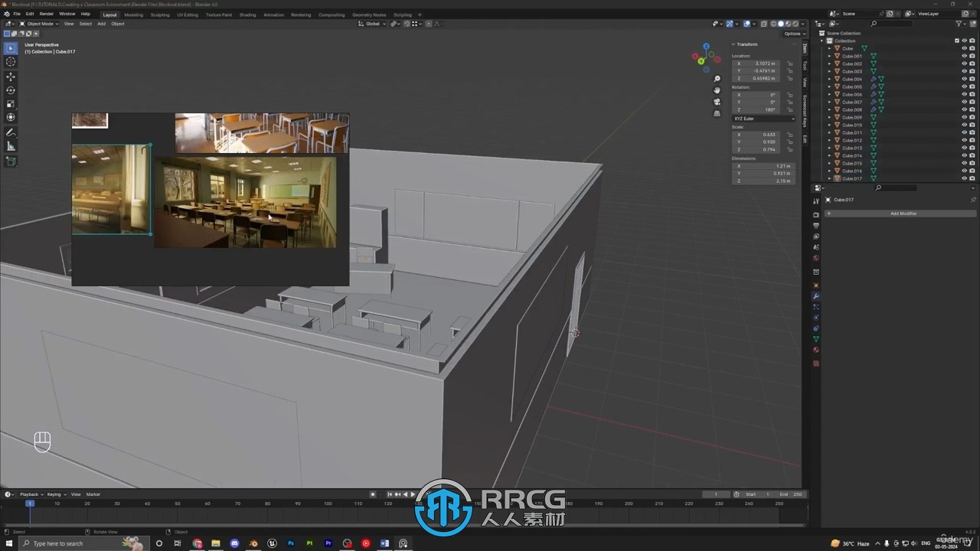Open Photoshop from the Windows taskbar

291,543
